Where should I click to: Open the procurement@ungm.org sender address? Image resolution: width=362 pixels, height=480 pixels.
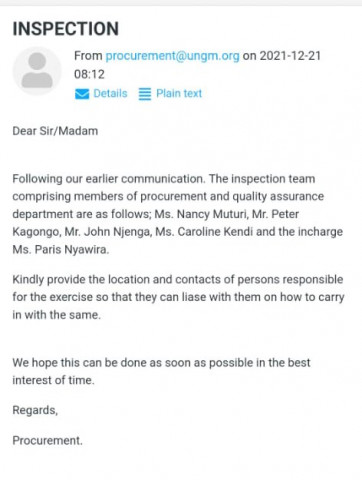[x=172, y=56]
